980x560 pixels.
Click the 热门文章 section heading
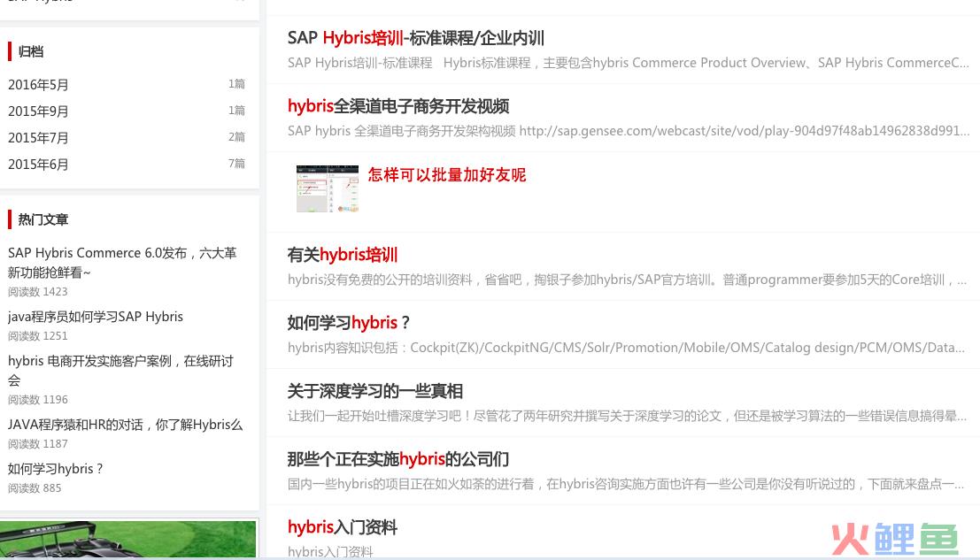click(x=43, y=219)
